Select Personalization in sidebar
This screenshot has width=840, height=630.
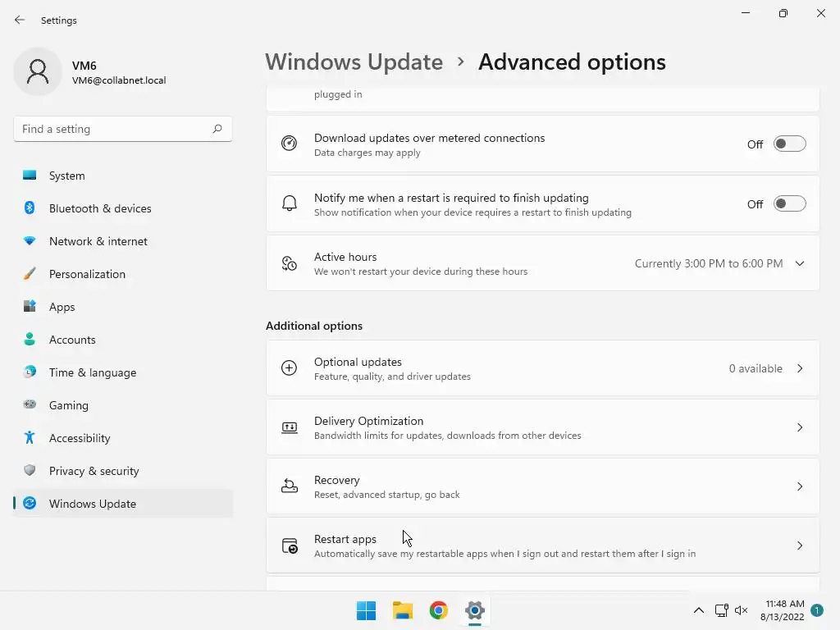(x=123, y=274)
